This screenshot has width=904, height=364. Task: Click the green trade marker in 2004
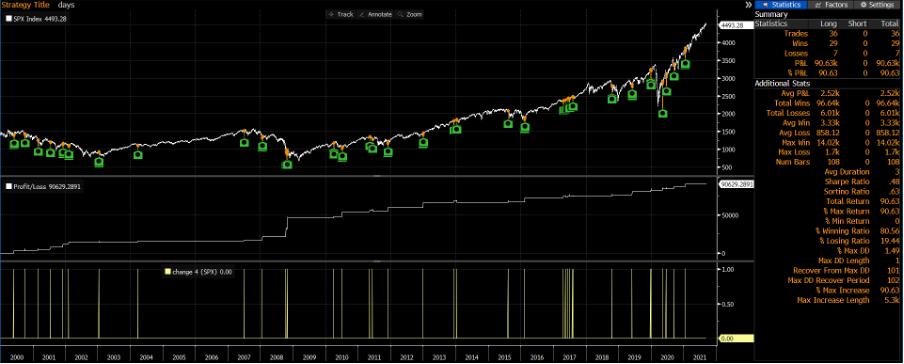138,155
